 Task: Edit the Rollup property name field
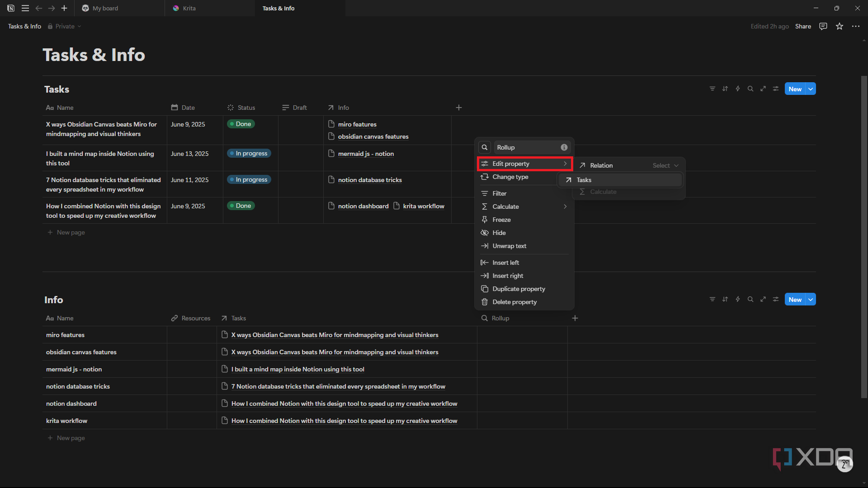pos(532,147)
